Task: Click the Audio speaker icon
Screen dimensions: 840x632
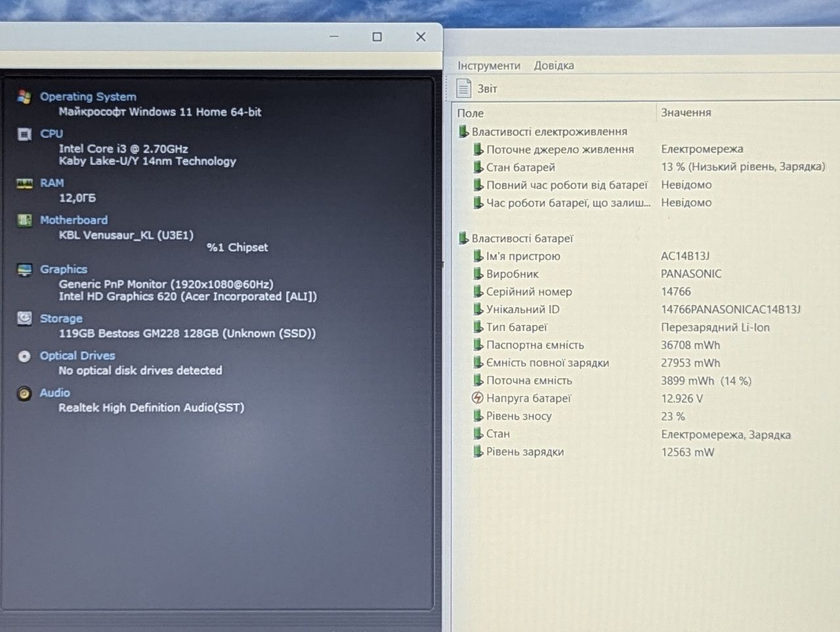Action: click(x=24, y=393)
